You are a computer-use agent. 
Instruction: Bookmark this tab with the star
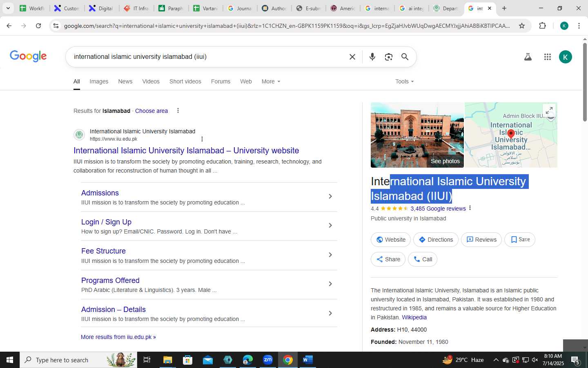521,26
